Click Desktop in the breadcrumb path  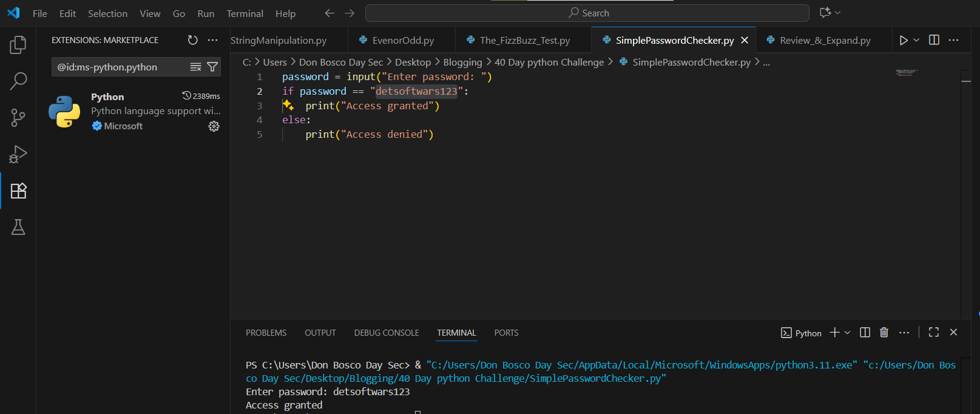pos(413,62)
